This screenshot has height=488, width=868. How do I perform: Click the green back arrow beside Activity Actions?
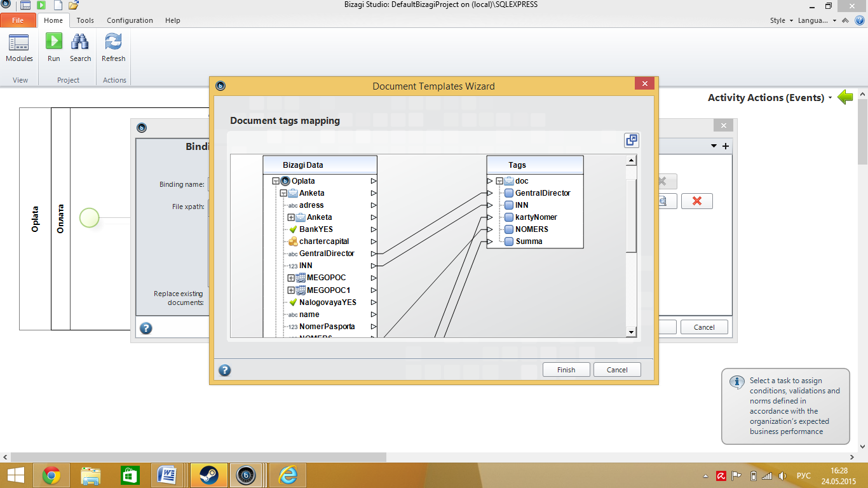845,97
